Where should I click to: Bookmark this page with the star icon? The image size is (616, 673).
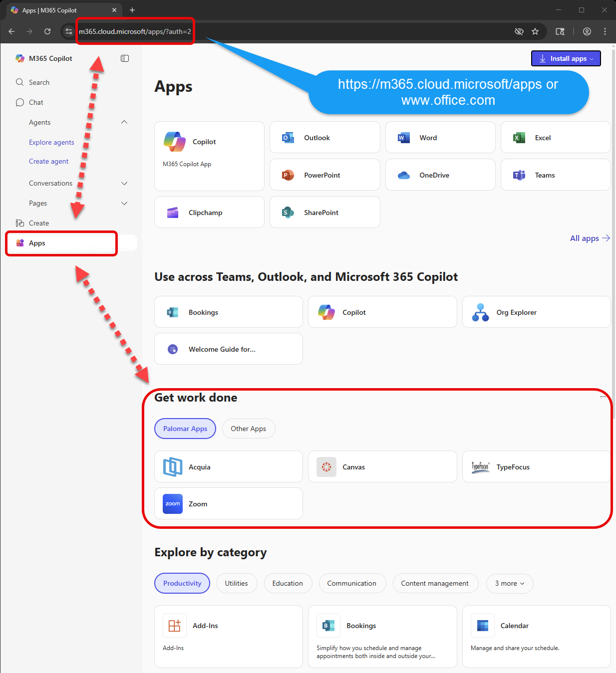tap(535, 31)
